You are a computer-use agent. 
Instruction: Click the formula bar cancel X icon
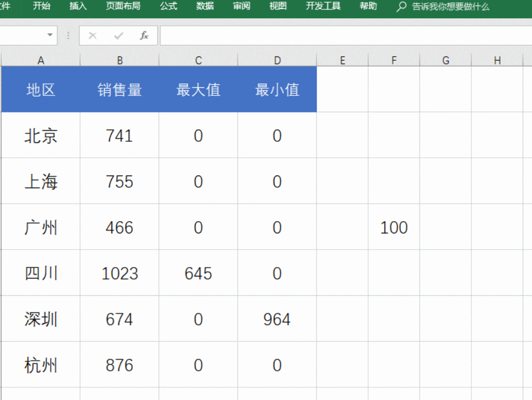point(93,36)
